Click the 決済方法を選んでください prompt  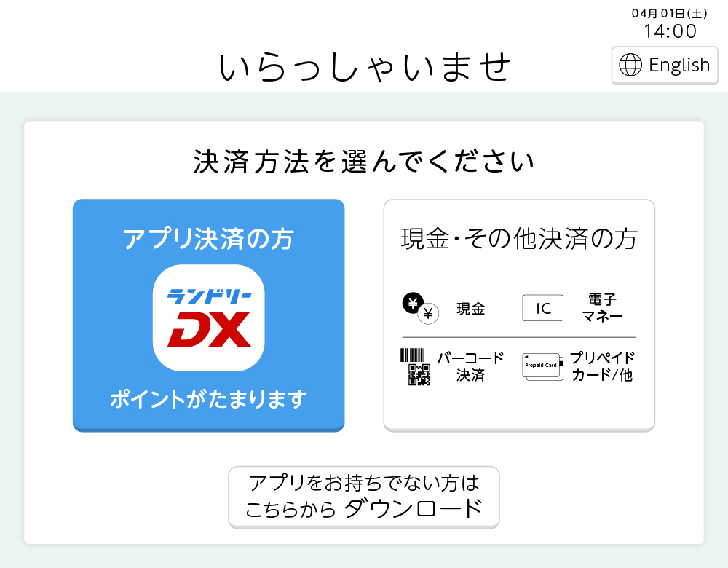364,162
